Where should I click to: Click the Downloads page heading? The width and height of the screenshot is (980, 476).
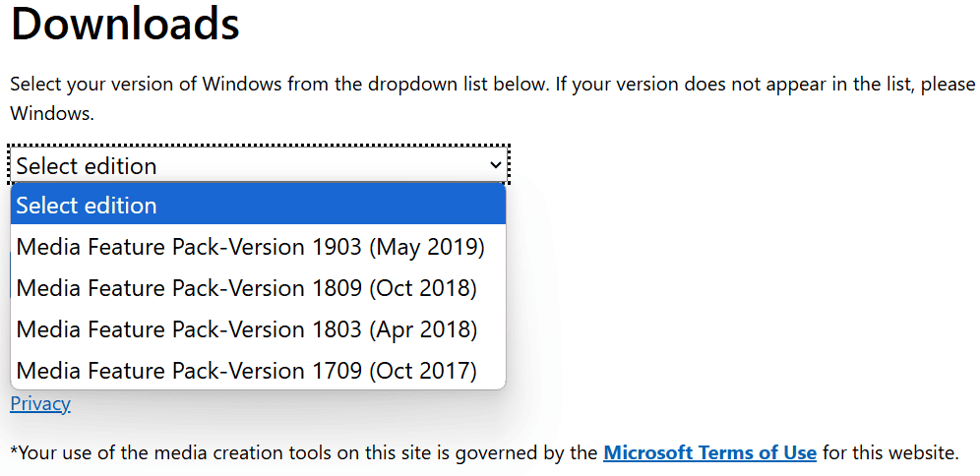tap(125, 24)
